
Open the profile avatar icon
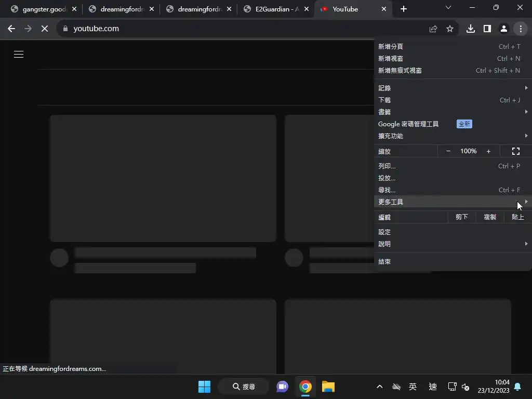tap(504, 29)
